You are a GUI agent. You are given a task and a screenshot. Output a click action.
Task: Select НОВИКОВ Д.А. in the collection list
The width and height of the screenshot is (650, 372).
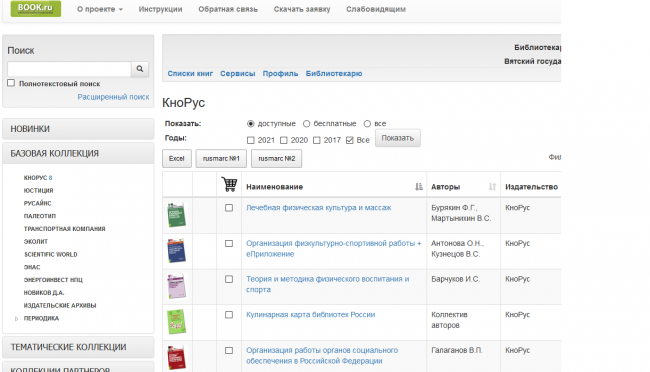point(44,293)
